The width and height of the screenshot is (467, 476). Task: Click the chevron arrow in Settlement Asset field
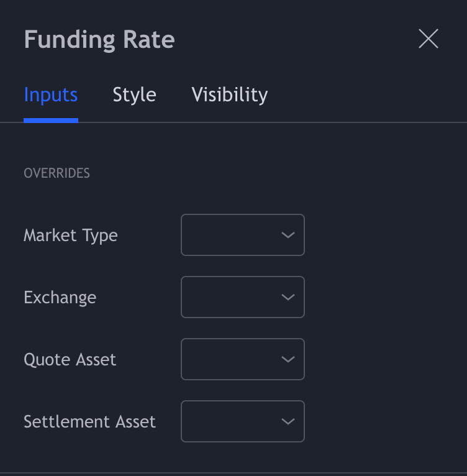coord(288,421)
